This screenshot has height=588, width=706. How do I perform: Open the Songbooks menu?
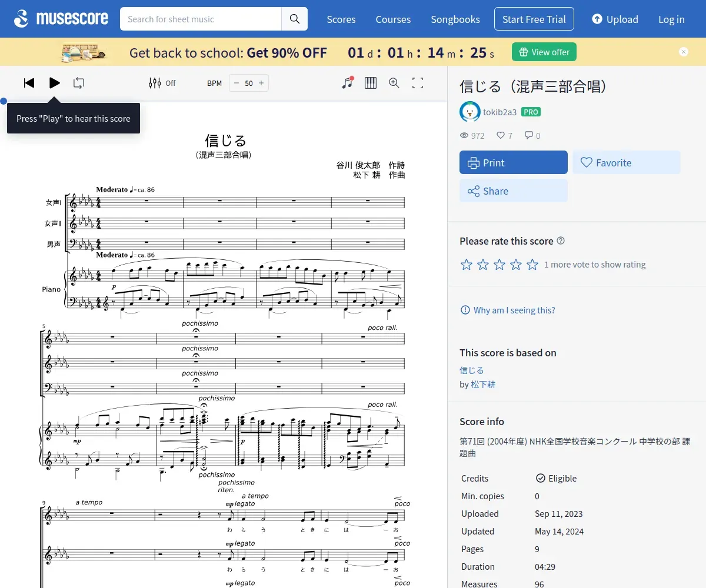(x=455, y=19)
